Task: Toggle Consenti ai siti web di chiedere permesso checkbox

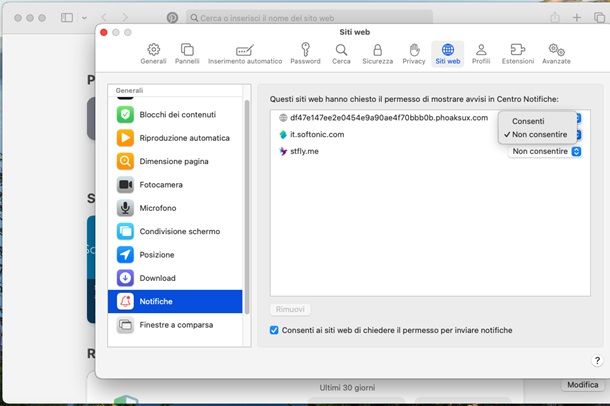Action: pyautogui.click(x=274, y=330)
